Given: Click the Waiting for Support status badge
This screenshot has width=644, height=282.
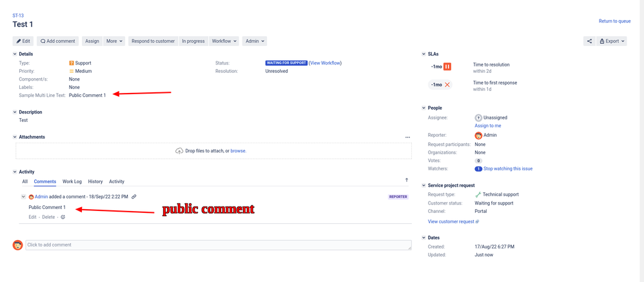Looking at the screenshot, I should pyautogui.click(x=286, y=63).
